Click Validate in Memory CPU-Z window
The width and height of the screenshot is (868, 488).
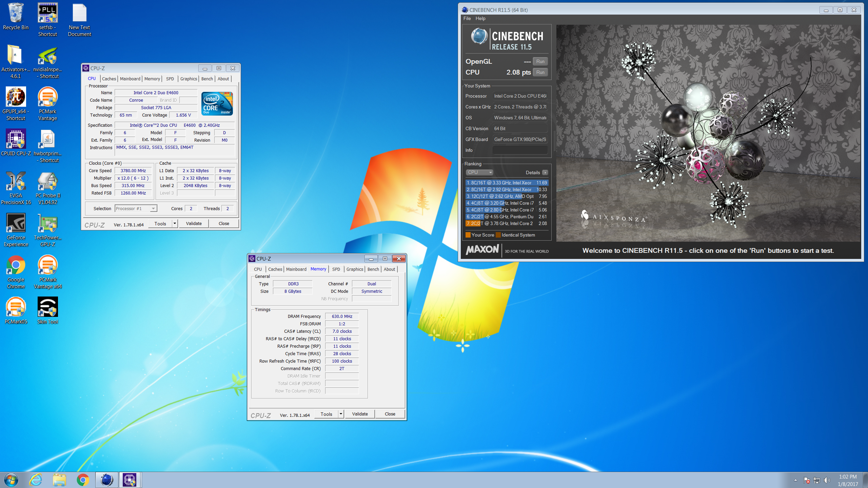pos(360,414)
